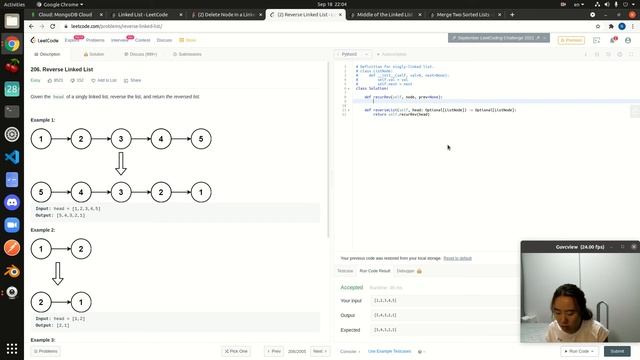Reload the page with the refresh icon
This screenshot has width=640, height=360.
coord(53,26)
